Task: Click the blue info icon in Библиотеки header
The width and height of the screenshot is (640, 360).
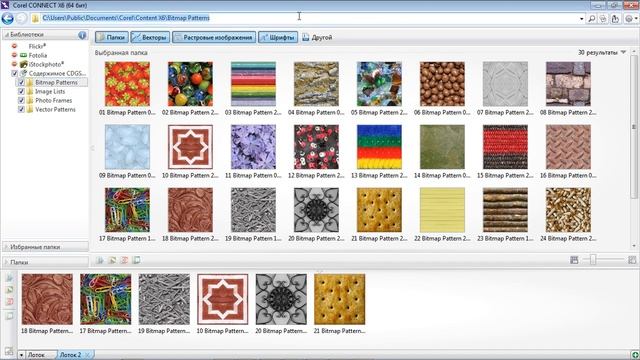Action: pos(82,35)
